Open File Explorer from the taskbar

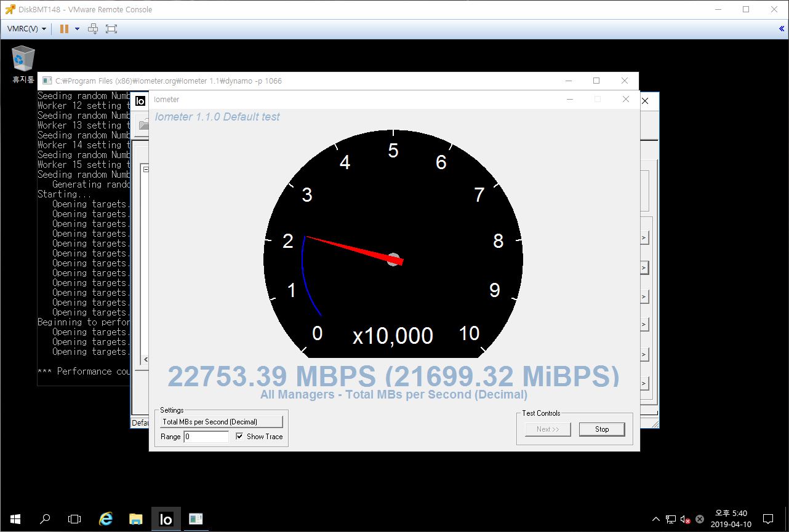click(x=136, y=518)
